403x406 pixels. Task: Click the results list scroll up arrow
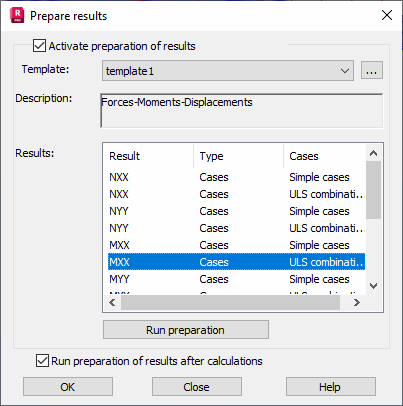pos(373,153)
